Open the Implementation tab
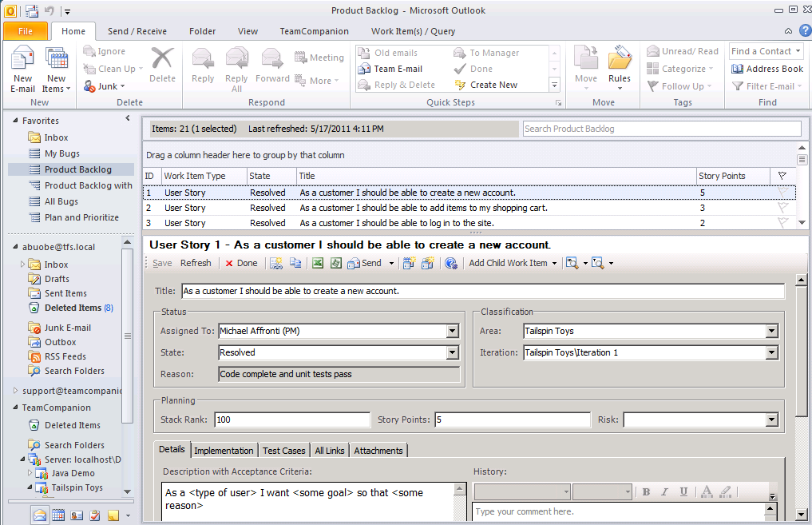 (x=224, y=451)
